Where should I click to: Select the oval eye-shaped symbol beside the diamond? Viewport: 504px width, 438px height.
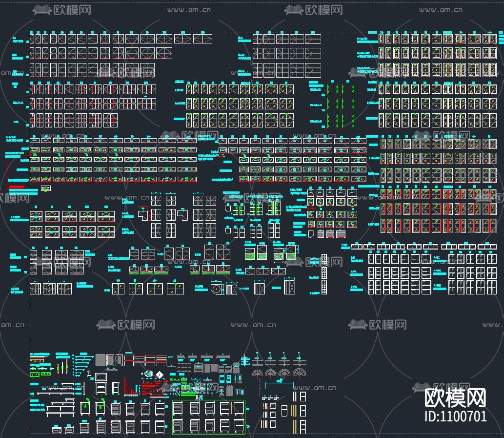point(148,374)
